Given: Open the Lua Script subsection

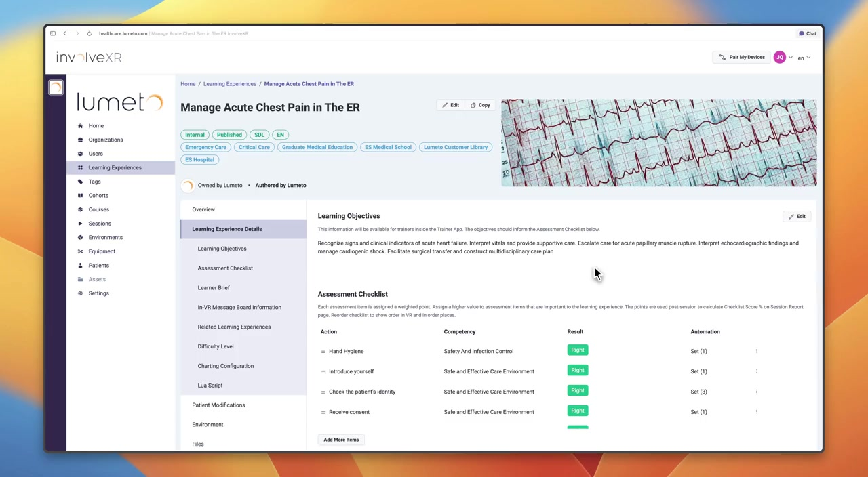Looking at the screenshot, I should point(210,386).
